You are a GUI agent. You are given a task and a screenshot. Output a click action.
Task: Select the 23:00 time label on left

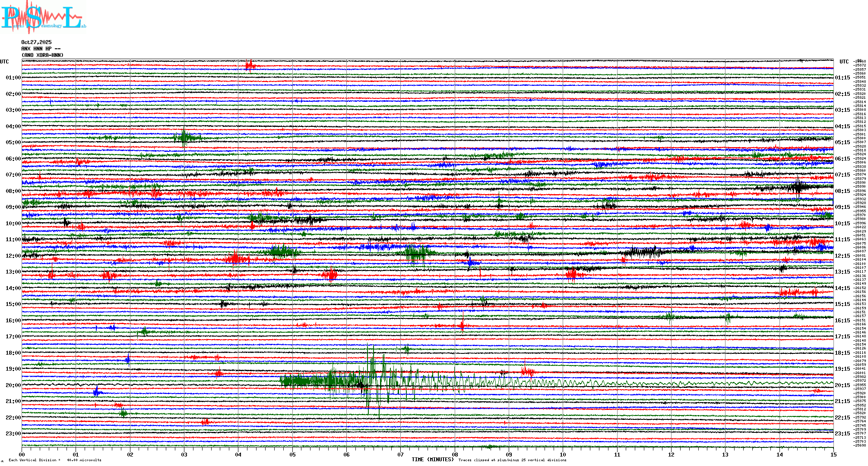[13, 434]
